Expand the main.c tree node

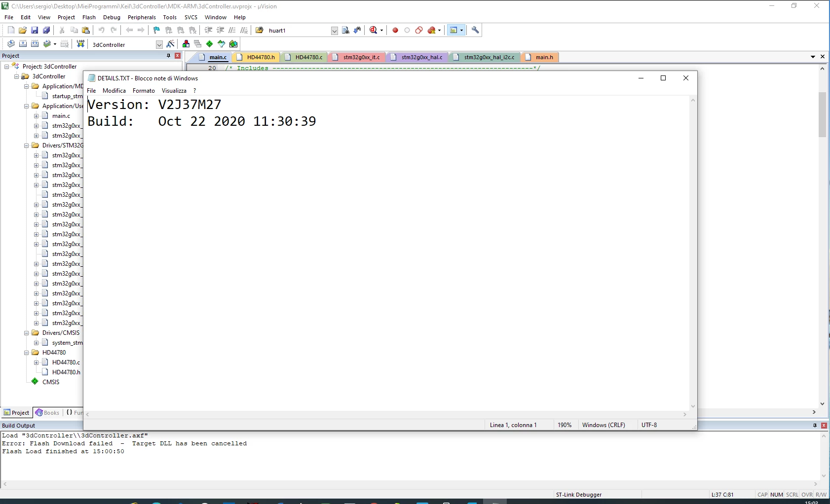pos(36,116)
